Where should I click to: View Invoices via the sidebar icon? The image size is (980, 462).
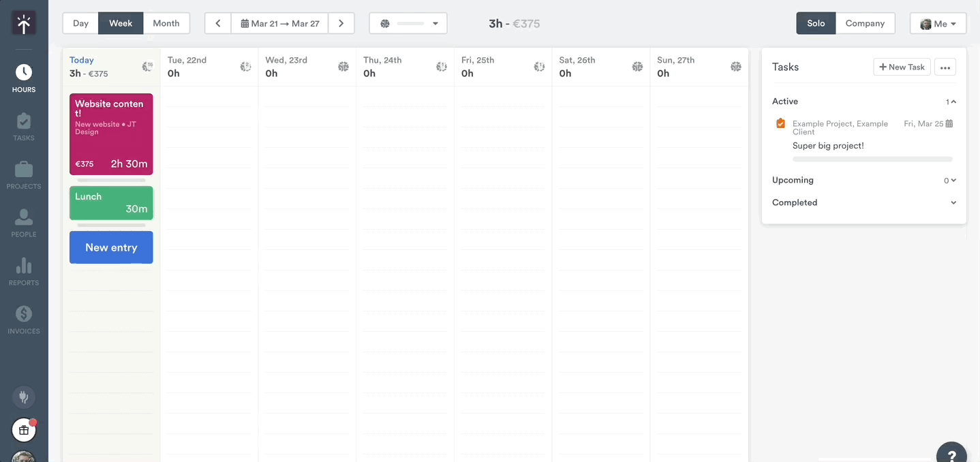tap(23, 318)
